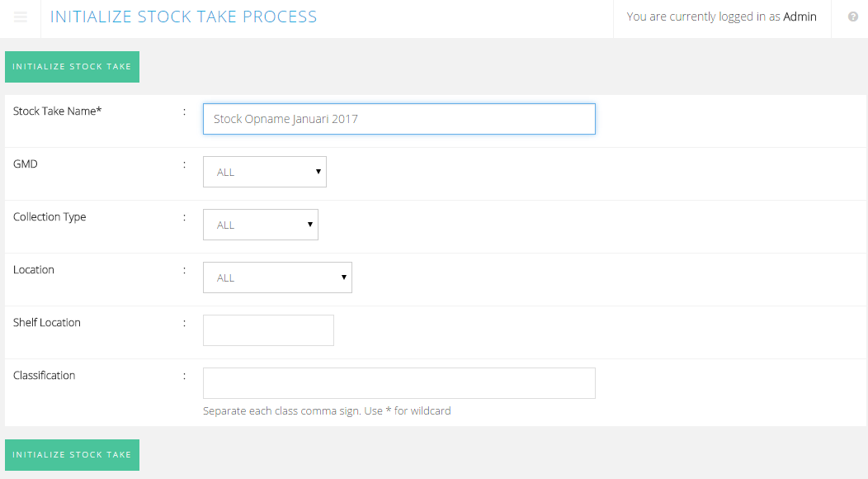Click the help question mark icon
868x479 pixels.
853,17
